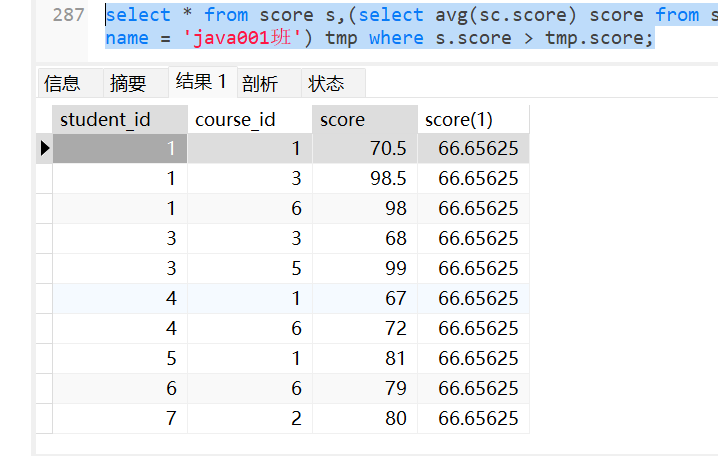Image resolution: width=718 pixels, height=456 pixels.
Task: Click 'java001班' string in SQL editor
Action: 242,38
